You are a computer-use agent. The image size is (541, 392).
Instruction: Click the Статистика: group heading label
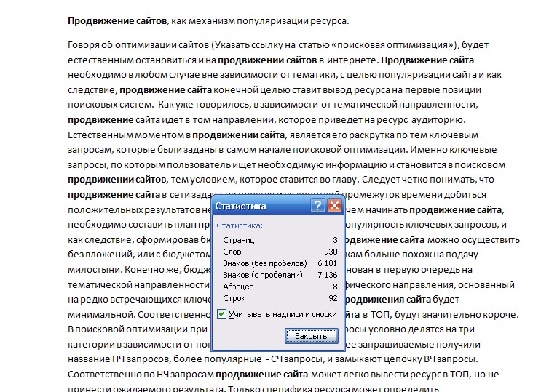pos(240,225)
